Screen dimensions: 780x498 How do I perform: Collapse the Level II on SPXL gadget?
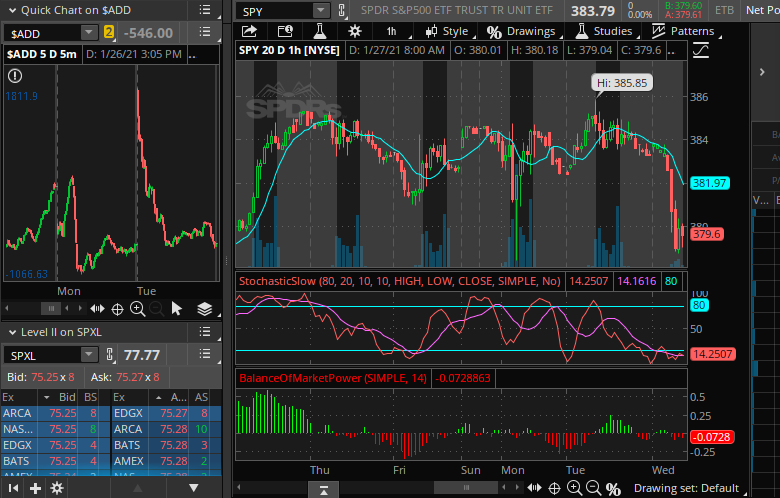pyautogui.click(x=12, y=332)
